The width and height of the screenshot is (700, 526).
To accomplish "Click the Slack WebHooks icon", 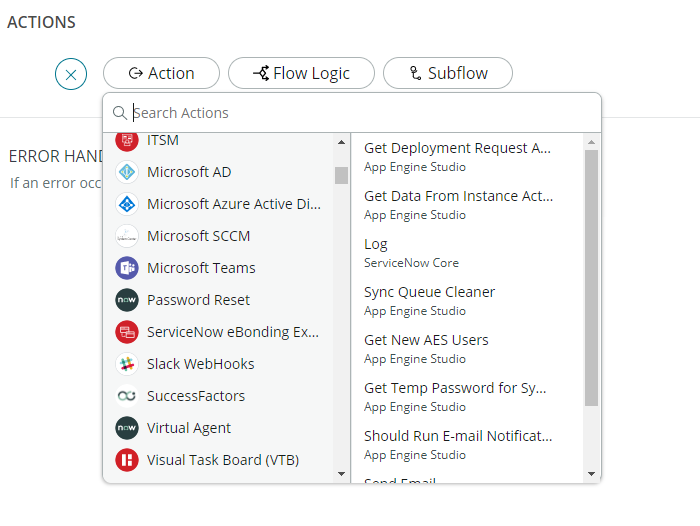I will pos(127,364).
